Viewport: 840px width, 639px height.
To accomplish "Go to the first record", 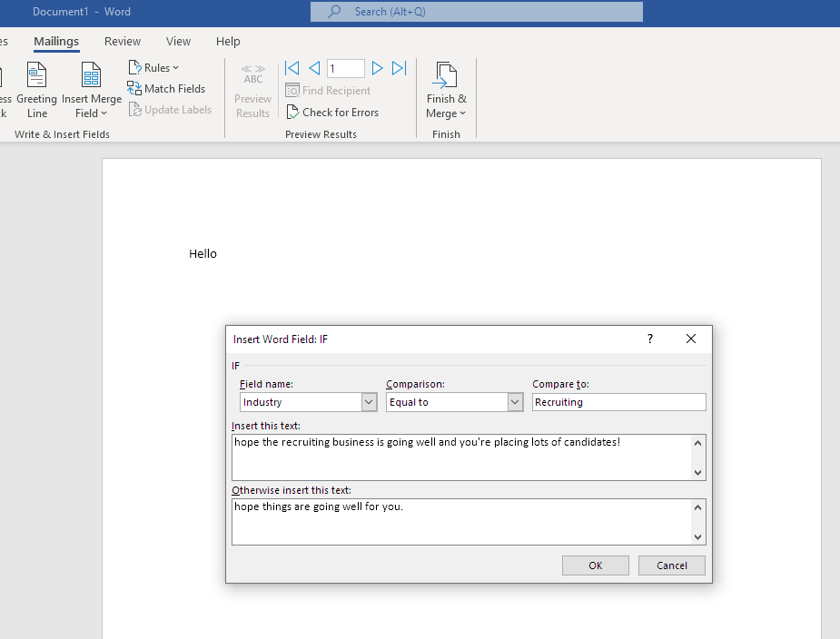I will pos(292,67).
